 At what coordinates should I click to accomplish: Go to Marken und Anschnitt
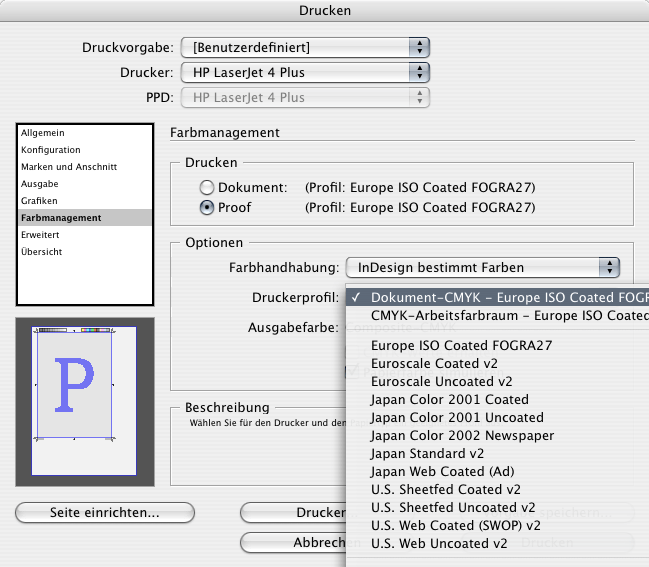click(x=69, y=167)
